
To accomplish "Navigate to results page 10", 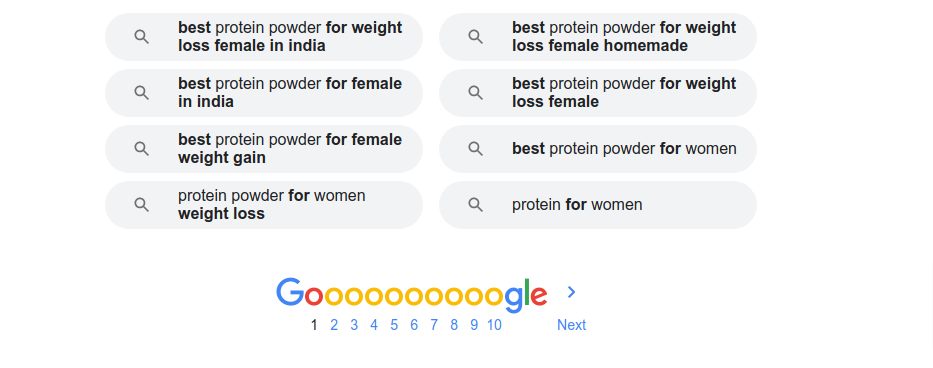I will [x=494, y=325].
